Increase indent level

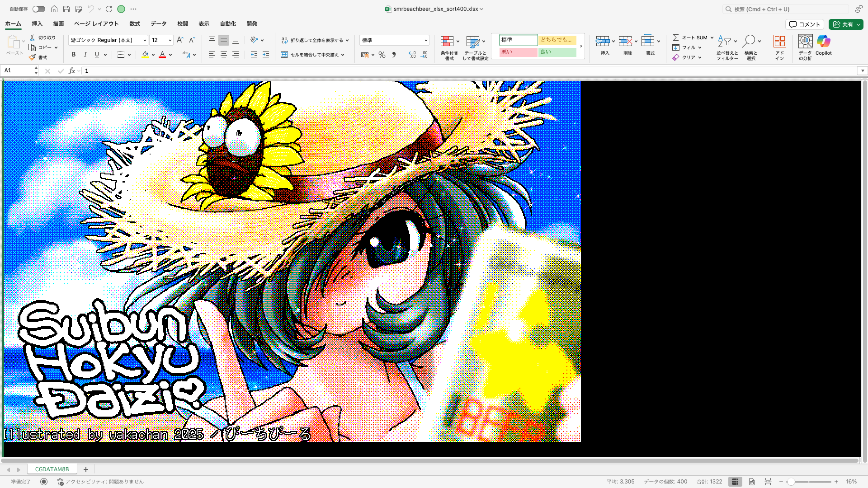coord(266,55)
